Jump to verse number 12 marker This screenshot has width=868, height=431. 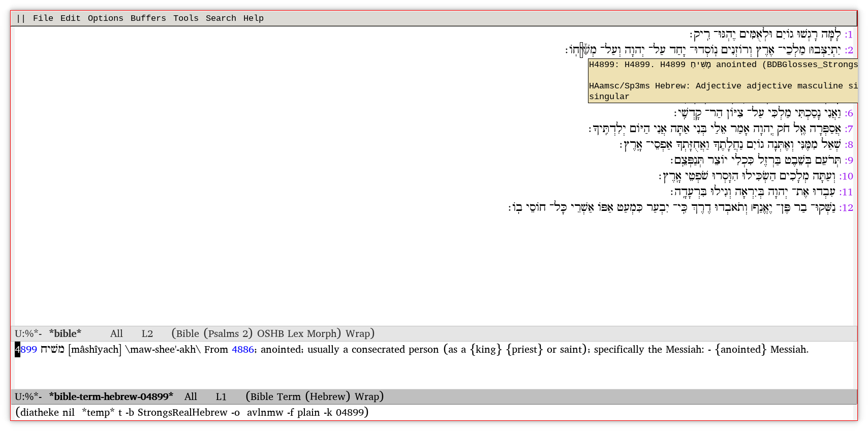point(846,208)
